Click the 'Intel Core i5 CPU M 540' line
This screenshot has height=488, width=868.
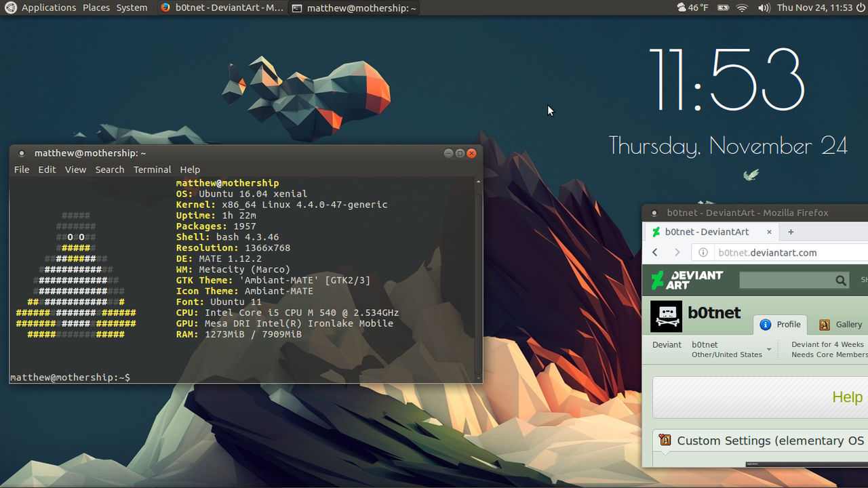288,313
